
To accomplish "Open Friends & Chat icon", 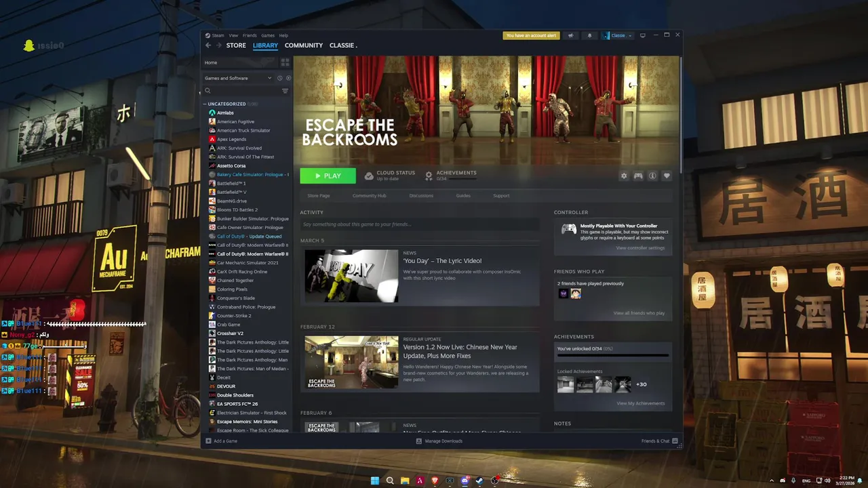I will [x=675, y=441].
